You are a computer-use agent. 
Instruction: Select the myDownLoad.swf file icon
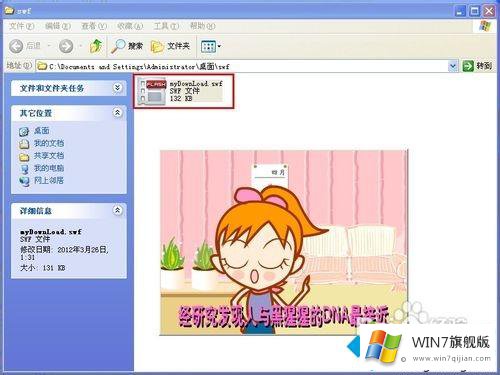coord(152,91)
